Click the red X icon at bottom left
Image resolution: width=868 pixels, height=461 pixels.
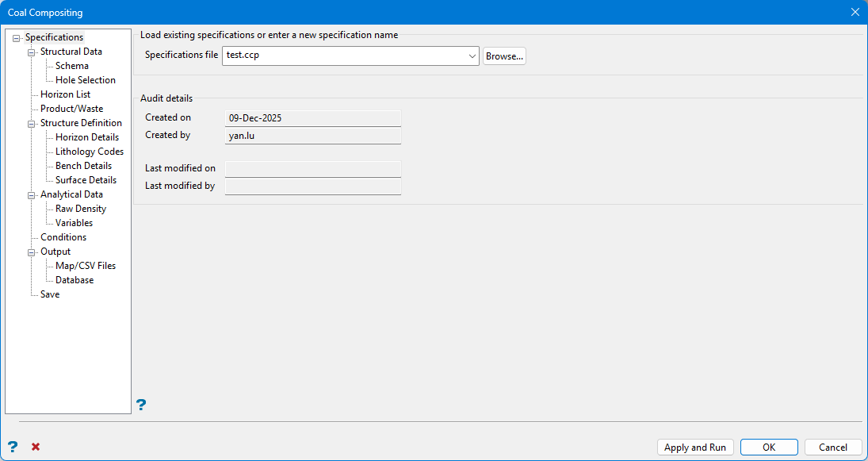point(36,447)
